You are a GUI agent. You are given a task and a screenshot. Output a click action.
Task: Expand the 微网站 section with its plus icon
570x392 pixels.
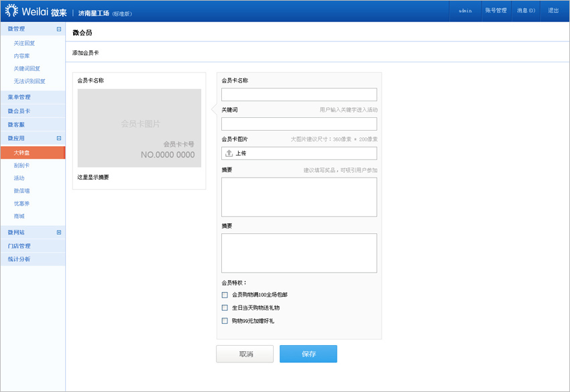(x=59, y=233)
